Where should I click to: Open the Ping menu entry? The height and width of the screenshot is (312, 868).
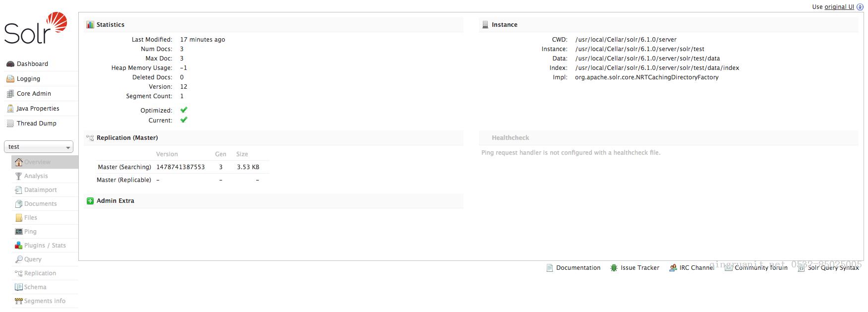[30, 232]
